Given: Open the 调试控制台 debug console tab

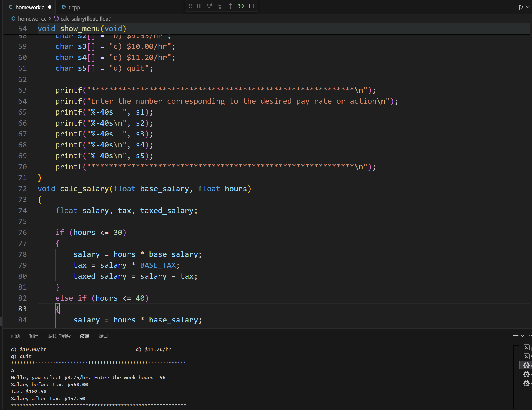Looking at the screenshot, I should coord(59,336).
